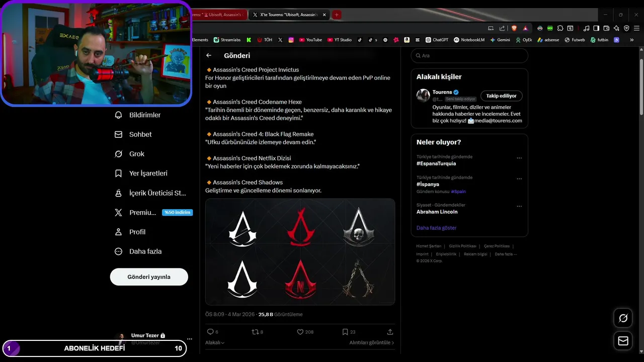Open the Abraham Lincoln trending topic
Screen dimensions: 644x362
pos(437,212)
